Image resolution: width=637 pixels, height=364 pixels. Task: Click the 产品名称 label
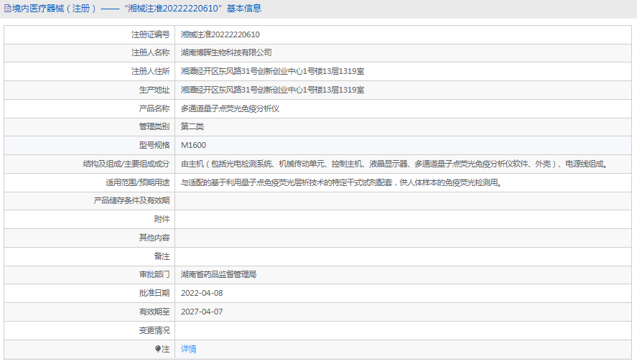click(x=154, y=108)
